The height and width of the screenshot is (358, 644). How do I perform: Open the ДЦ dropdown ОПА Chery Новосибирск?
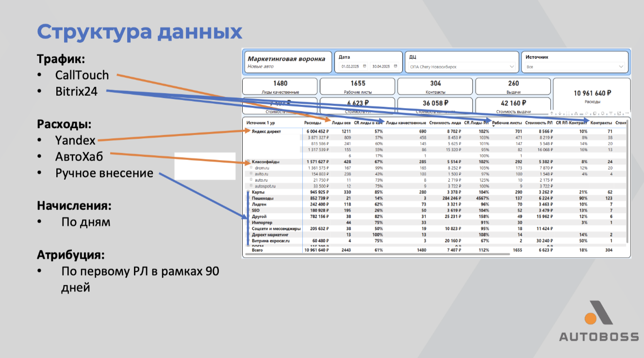(x=462, y=67)
